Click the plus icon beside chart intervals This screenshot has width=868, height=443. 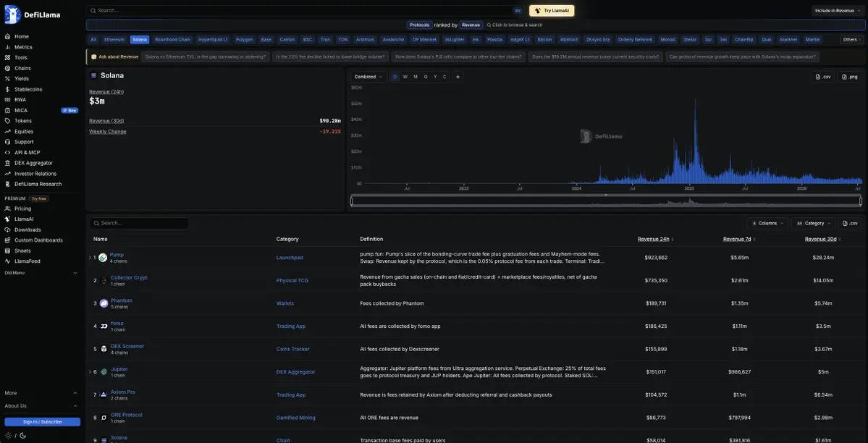click(458, 77)
